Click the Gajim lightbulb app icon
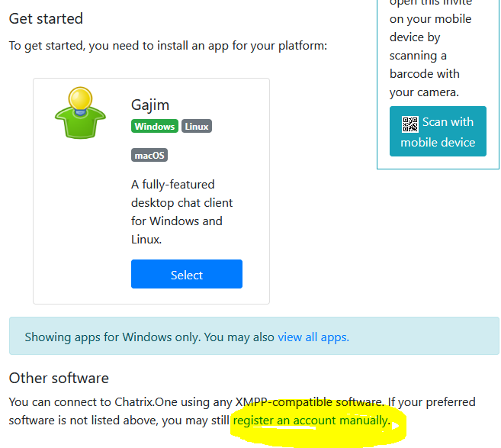Viewport: 501px width, 448px height. point(79,112)
